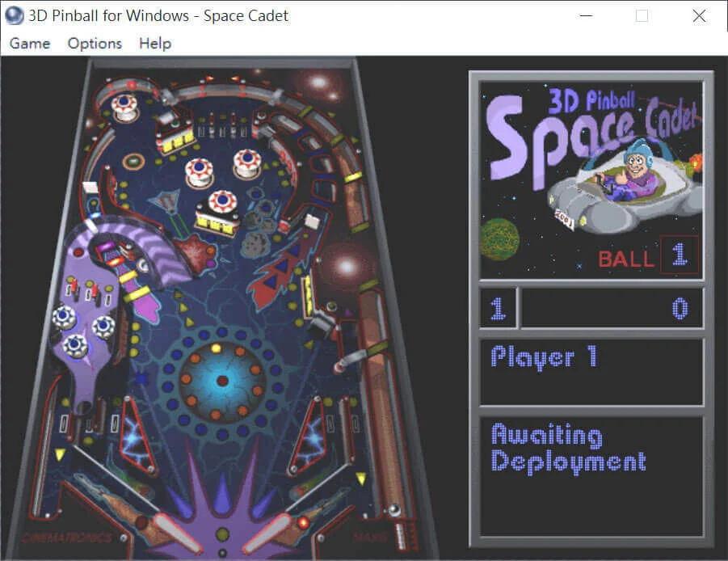Open the Options menu
This screenshot has height=561, width=728.
pyautogui.click(x=95, y=43)
